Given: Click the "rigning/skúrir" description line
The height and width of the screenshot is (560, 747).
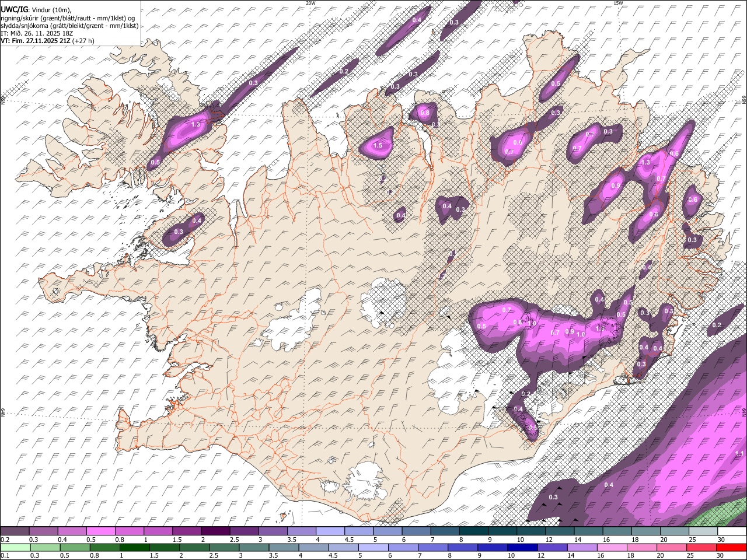Looking at the screenshot, I should tap(68, 18).
